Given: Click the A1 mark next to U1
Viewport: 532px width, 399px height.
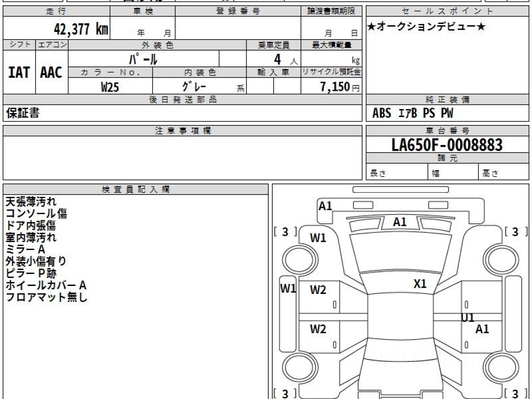Looking at the screenshot, I should tap(482, 329).
